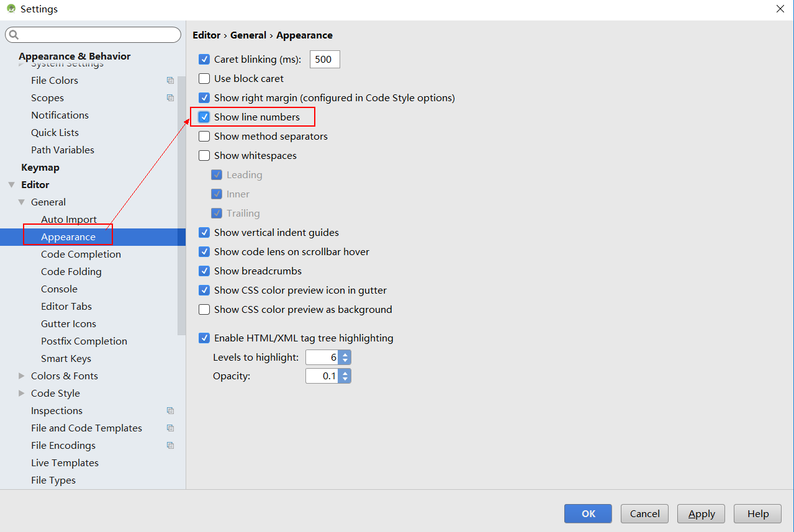This screenshot has width=794, height=532.
Task: Expand the Colors & Fonts node
Action: [x=22, y=376]
